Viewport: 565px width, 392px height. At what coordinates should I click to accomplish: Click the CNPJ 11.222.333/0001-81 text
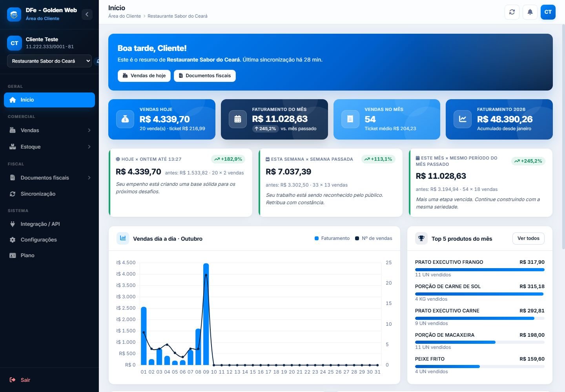50,47
